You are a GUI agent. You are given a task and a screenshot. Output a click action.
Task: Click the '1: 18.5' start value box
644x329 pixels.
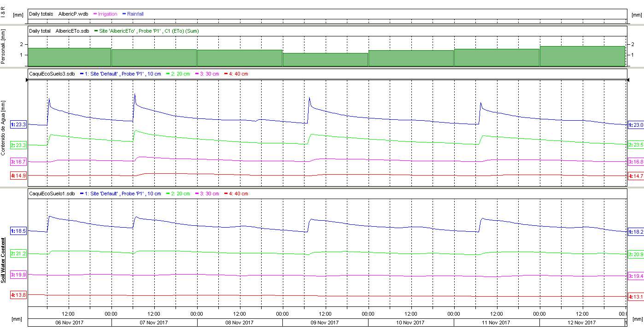click(x=18, y=231)
